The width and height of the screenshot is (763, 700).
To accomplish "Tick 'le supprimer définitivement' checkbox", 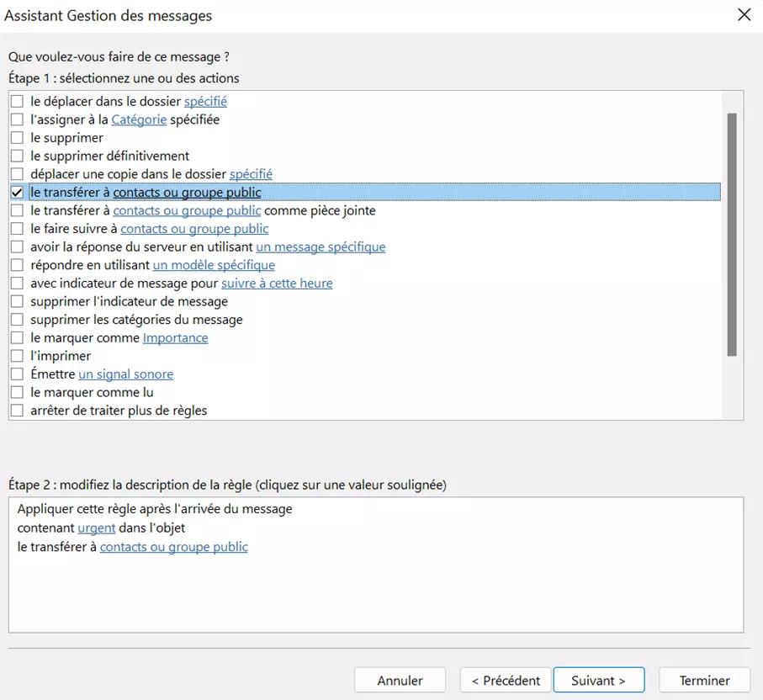I will click(x=17, y=156).
